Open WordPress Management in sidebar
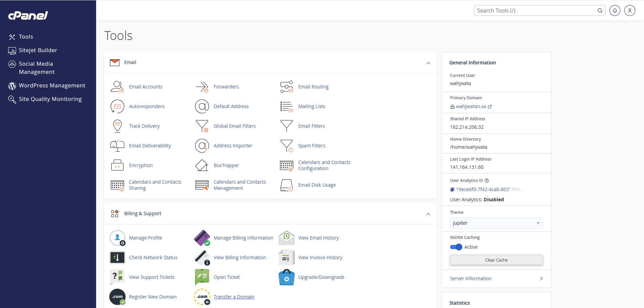The height and width of the screenshot is (308, 644). click(x=52, y=85)
